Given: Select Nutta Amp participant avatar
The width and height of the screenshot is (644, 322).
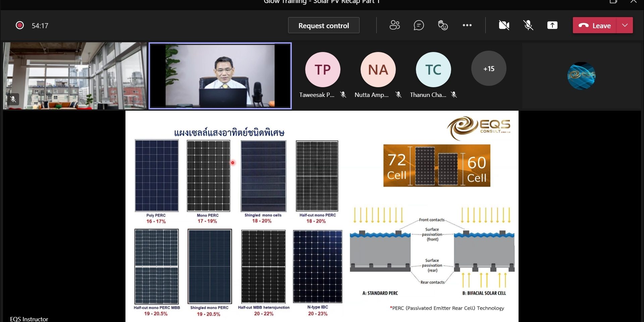Looking at the screenshot, I should pyautogui.click(x=378, y=69).
